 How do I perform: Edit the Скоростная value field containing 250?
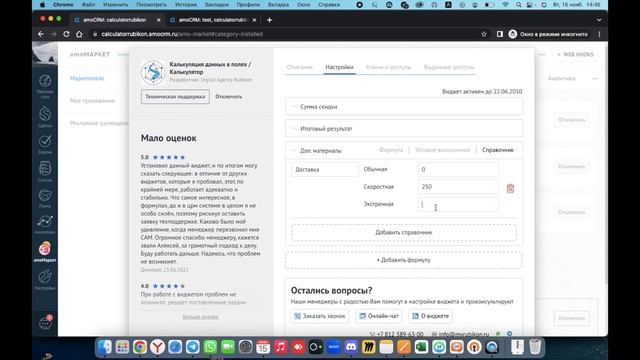pyautogui.click(x=458, y=187)
